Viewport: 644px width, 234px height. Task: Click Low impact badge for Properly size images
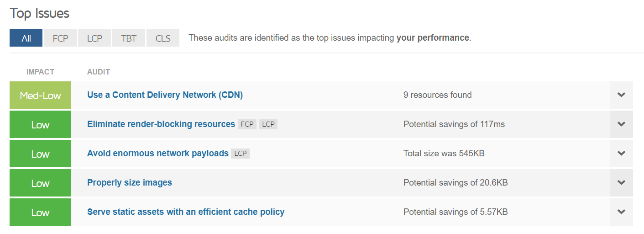[40, 183]
